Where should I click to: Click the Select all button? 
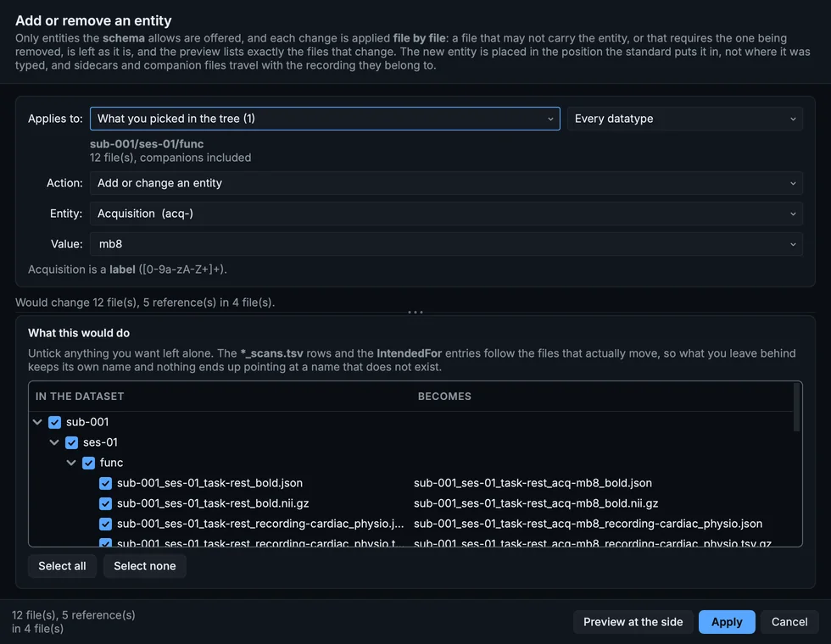(62, 566)
